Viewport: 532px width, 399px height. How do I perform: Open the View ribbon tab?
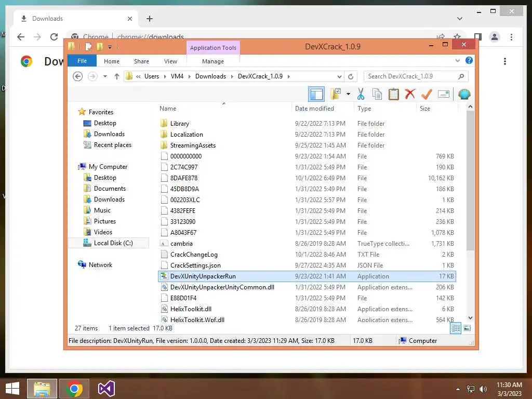(x=170, y=61)
